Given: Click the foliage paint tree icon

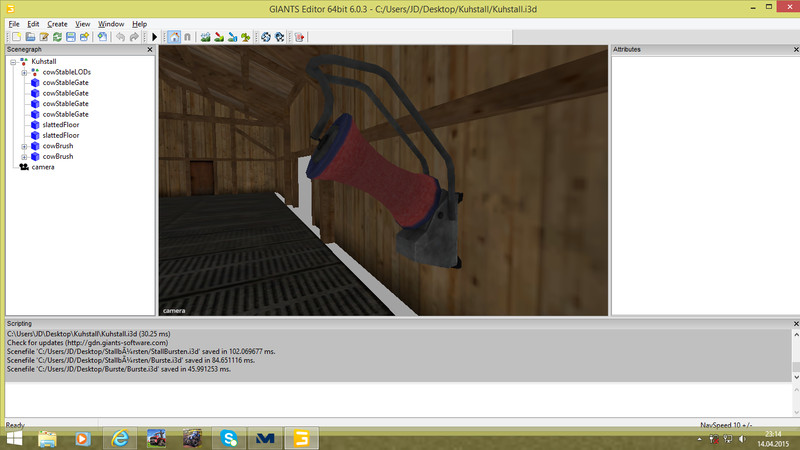Looking at the screenshot, I should pos(245,37).
